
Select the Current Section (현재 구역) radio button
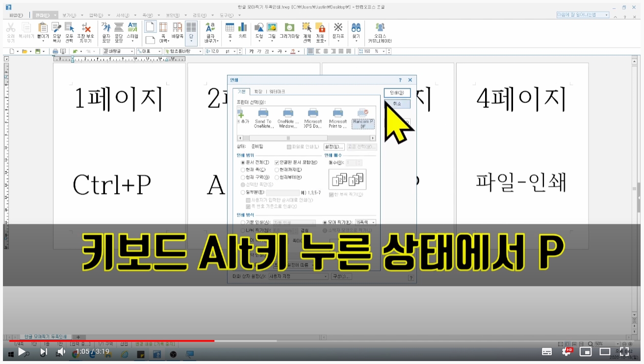click(243, 177)
